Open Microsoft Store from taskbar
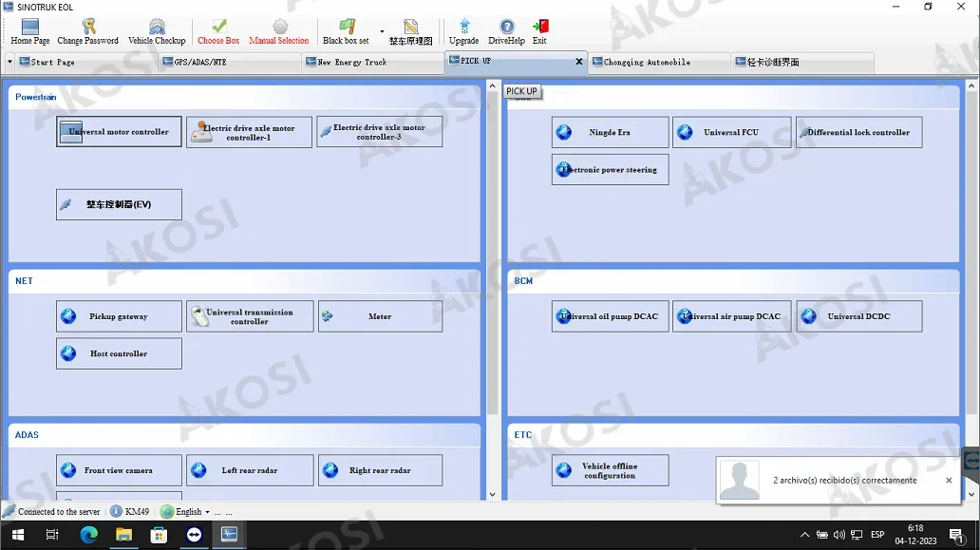Image resolution: width=980 pixels, height=550 pixels. 159,535
